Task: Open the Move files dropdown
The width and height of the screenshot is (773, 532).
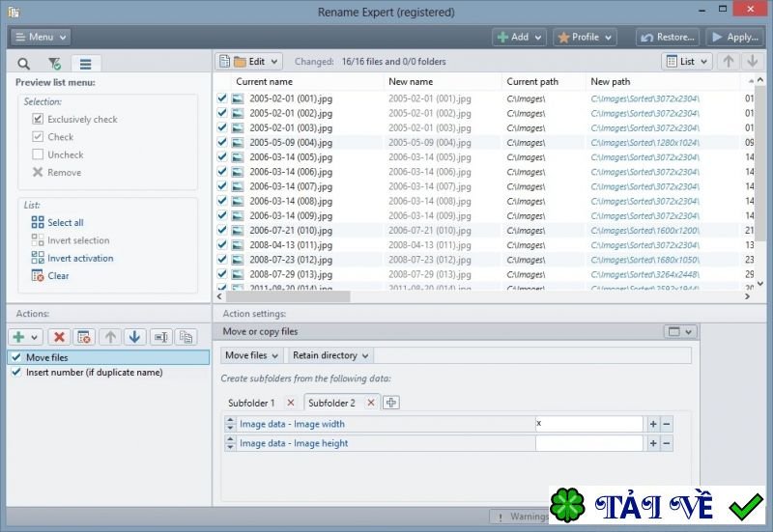Action: (252, 355)
